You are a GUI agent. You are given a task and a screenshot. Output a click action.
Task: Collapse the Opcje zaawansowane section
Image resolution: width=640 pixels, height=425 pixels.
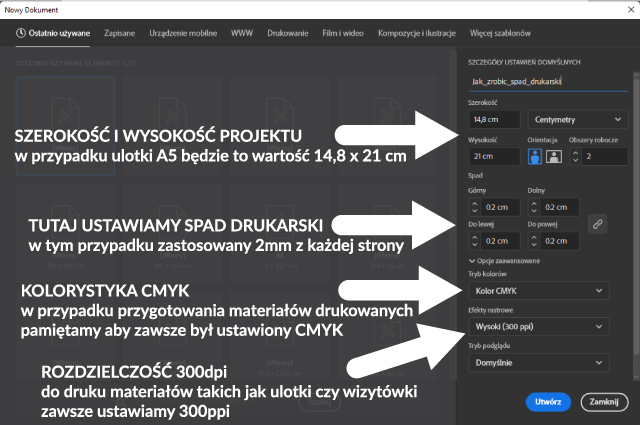471,259
